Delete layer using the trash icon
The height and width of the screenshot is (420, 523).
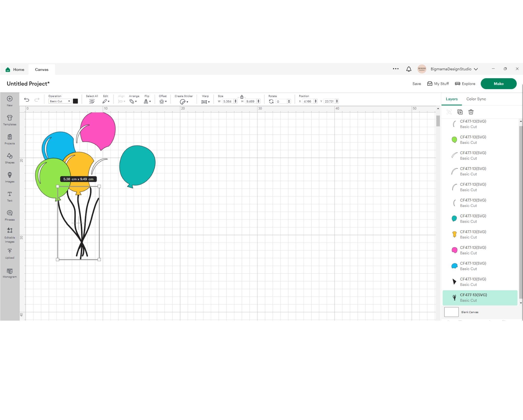point(471,112)
